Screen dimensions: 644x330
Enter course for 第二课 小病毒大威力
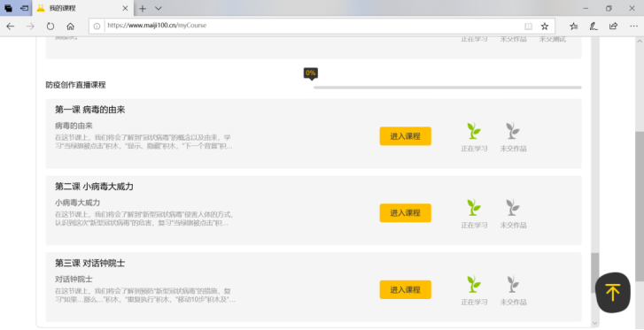(406, 213)
